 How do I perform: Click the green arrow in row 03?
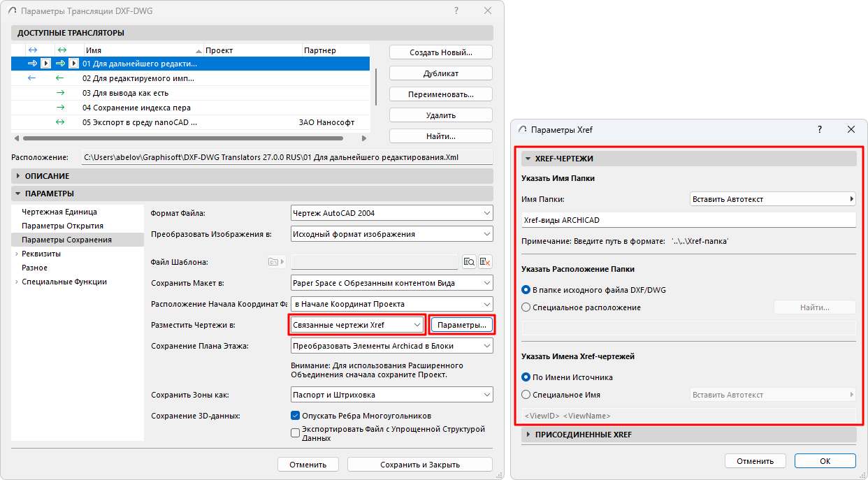pyautogui.click(x=60, y=93)
